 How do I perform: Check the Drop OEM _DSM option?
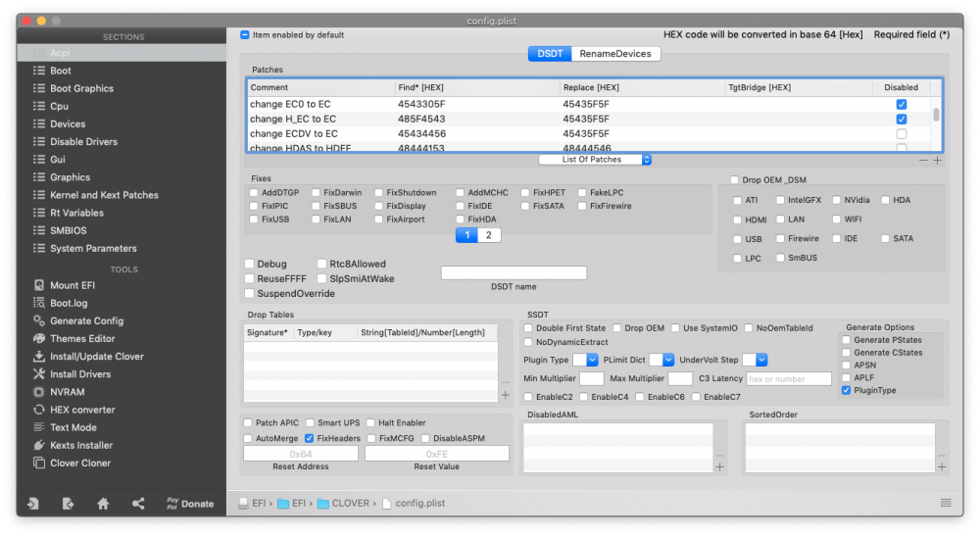(x=734, y=180)
